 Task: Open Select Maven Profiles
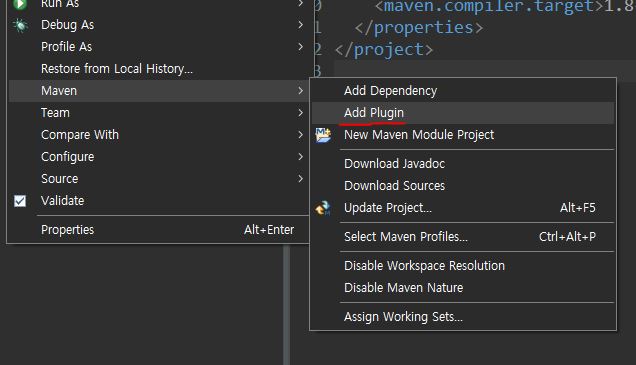coord(463,236)
